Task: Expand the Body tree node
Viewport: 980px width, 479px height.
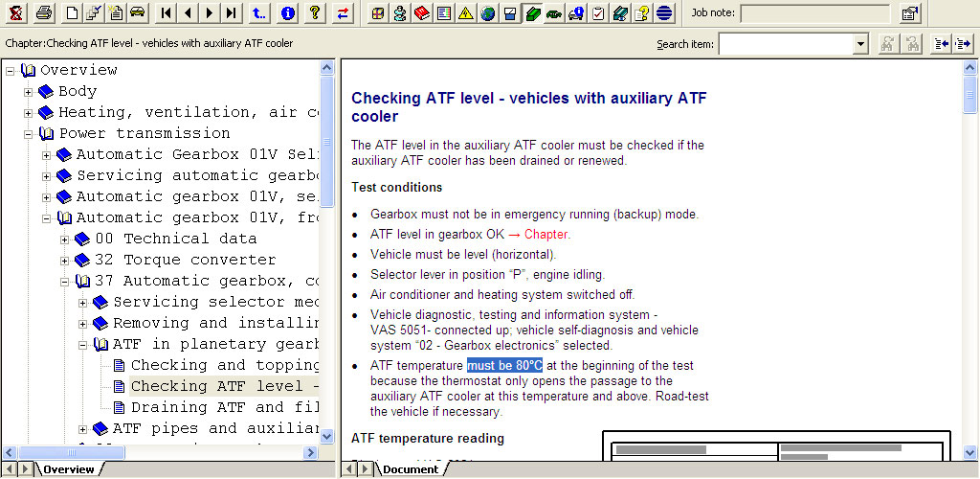Action: 29,92
